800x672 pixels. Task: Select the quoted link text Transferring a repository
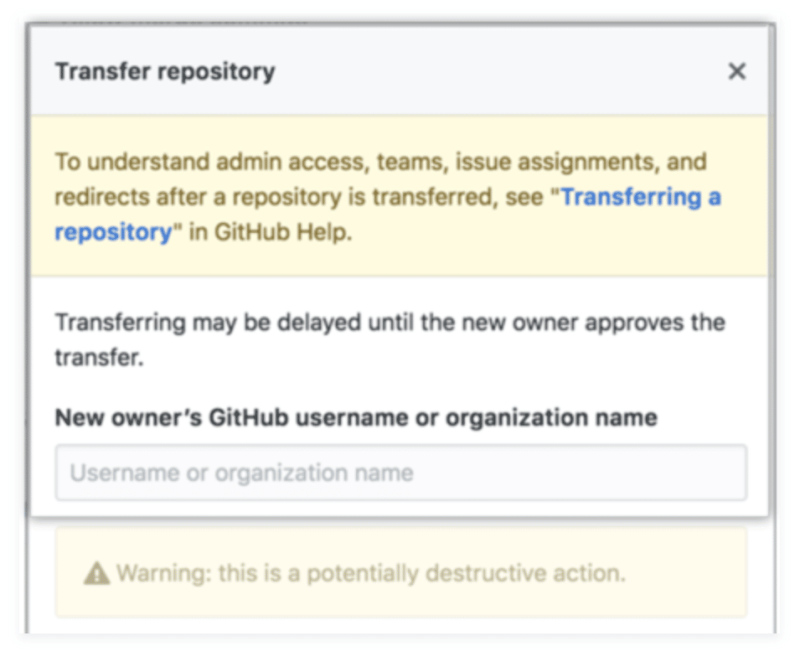pos(641,197)
